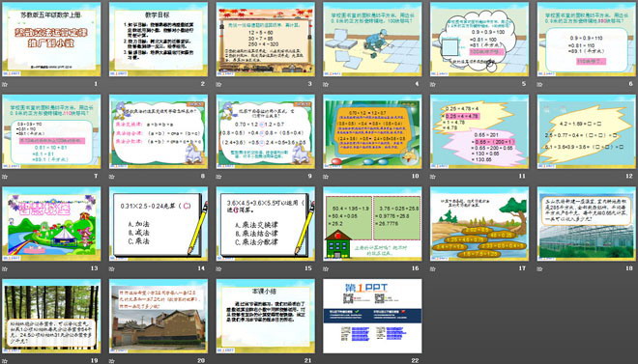Screen dimensions: 638x364
Task: Select slide 10 with orange text panel
Action: [x=372, y=131]
